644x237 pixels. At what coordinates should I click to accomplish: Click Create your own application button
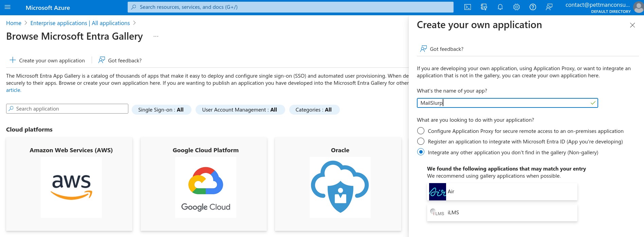(x=47, y=60)
